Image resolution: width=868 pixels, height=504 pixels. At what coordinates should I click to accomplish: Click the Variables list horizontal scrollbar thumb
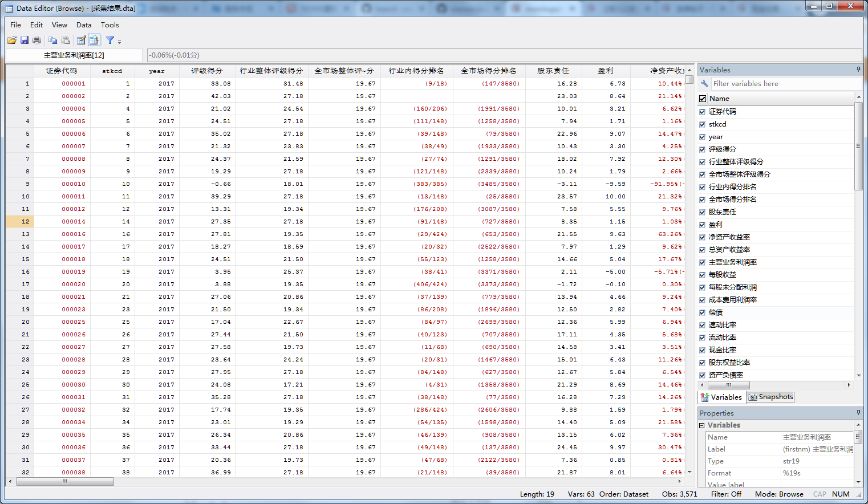coord(729,385)
